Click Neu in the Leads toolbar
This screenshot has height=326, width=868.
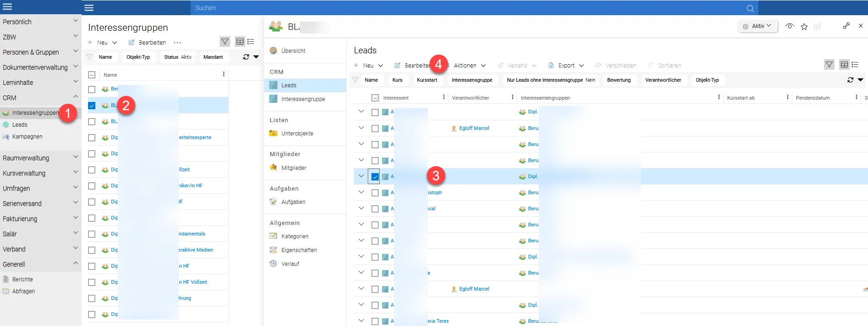click(368, 65)
